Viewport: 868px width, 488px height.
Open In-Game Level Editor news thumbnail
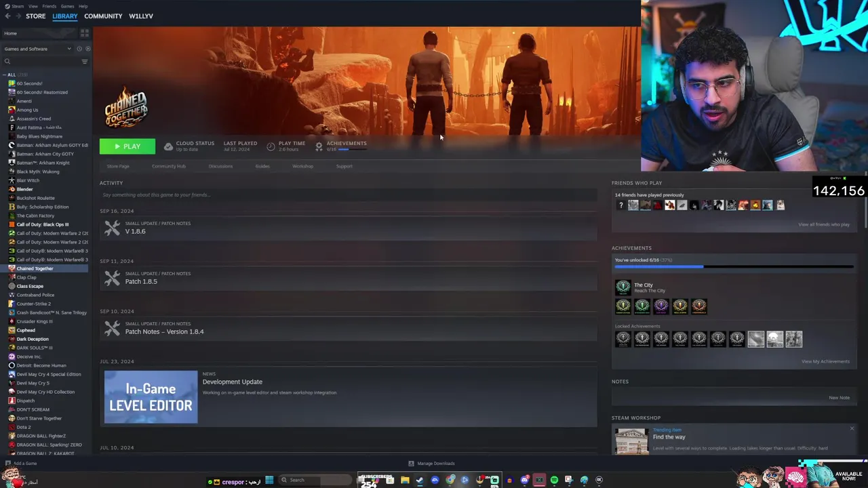pos(151,397)
